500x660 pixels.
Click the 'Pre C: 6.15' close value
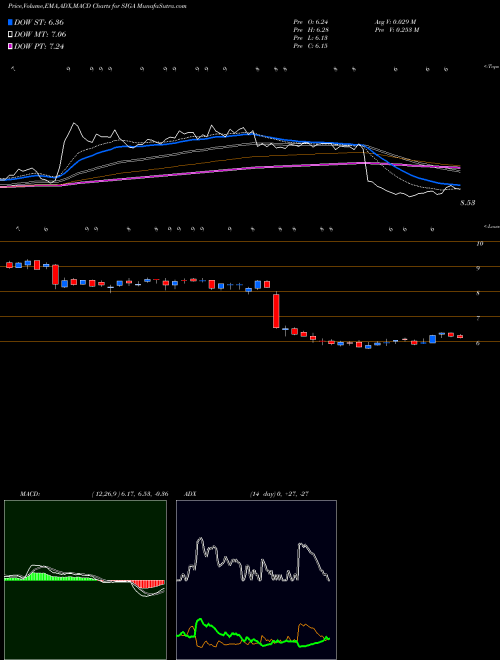coord(311,46)
